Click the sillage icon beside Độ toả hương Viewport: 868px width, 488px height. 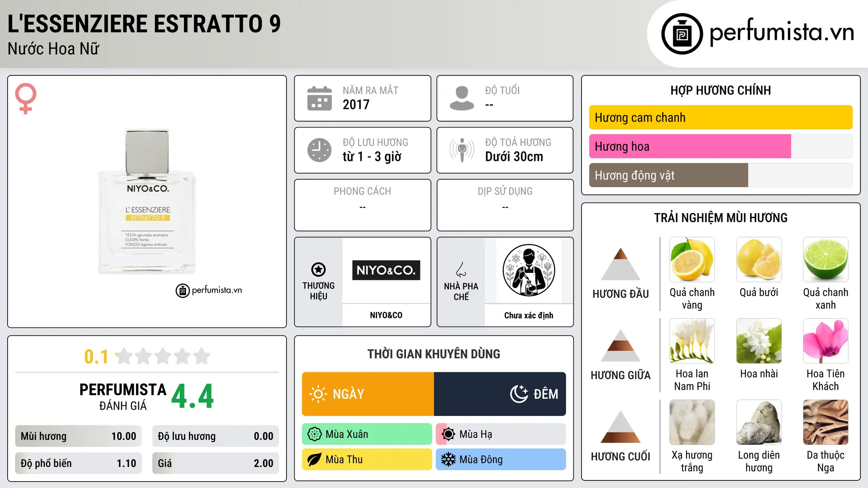point(462,150)
